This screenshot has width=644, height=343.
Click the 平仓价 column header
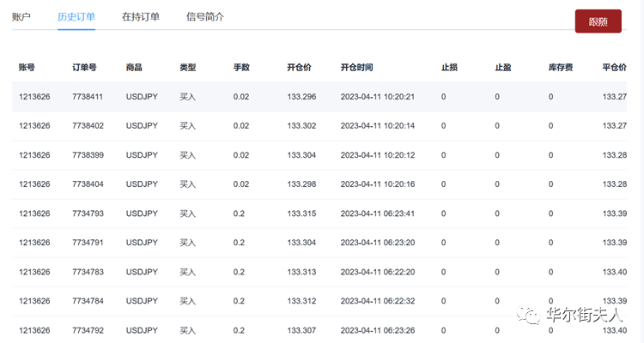point(615,67)
